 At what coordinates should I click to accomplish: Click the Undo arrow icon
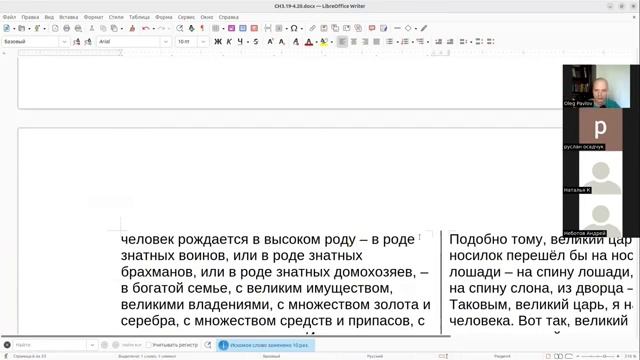tap(146, 28)
